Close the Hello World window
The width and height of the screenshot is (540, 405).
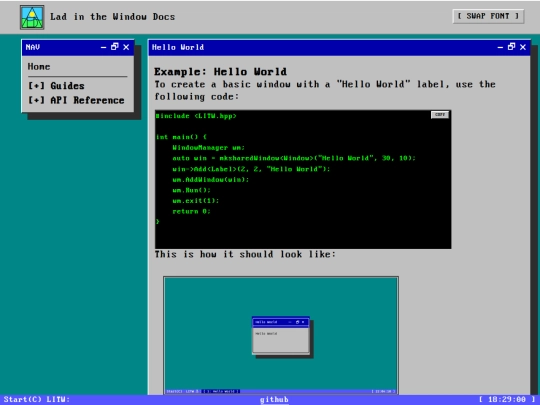click(x=523, y=47)
